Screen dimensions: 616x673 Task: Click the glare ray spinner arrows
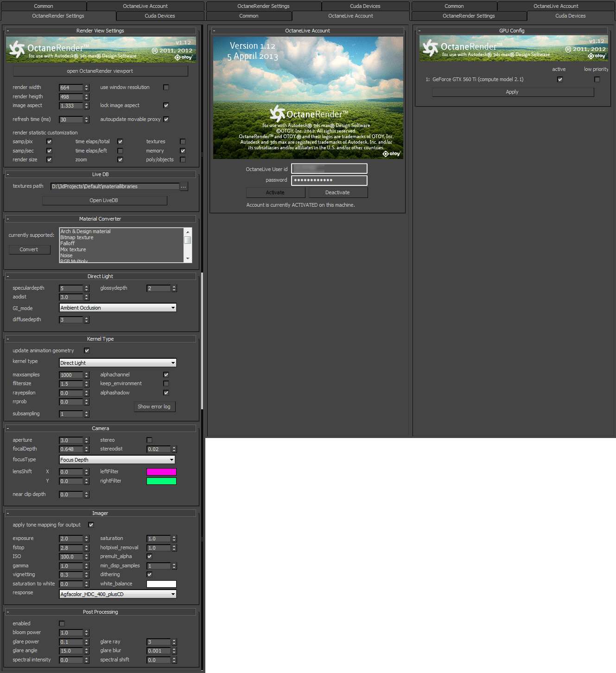click(x=174, y=642)
